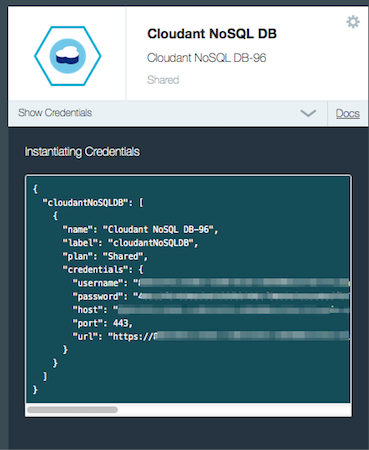Screen dimensions: 369x450
Task: Collapse credentials with the chevron arrow
Action: pos(308,113)
